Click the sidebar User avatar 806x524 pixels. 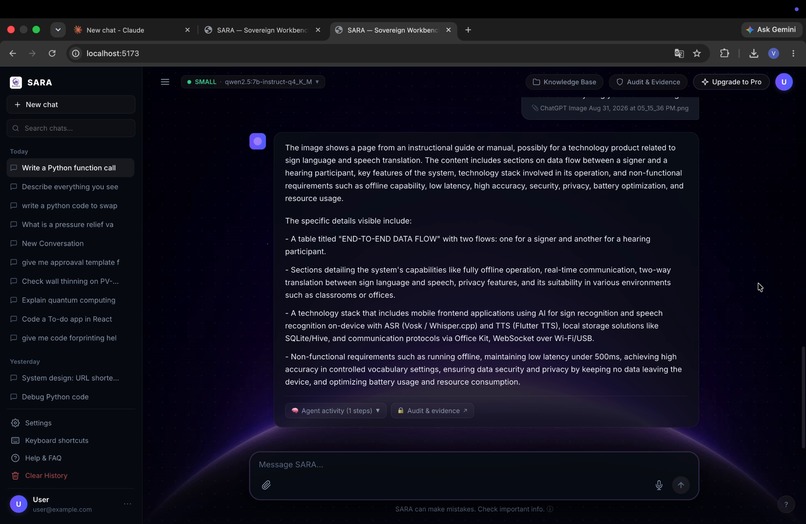click(x=19, y=504)
